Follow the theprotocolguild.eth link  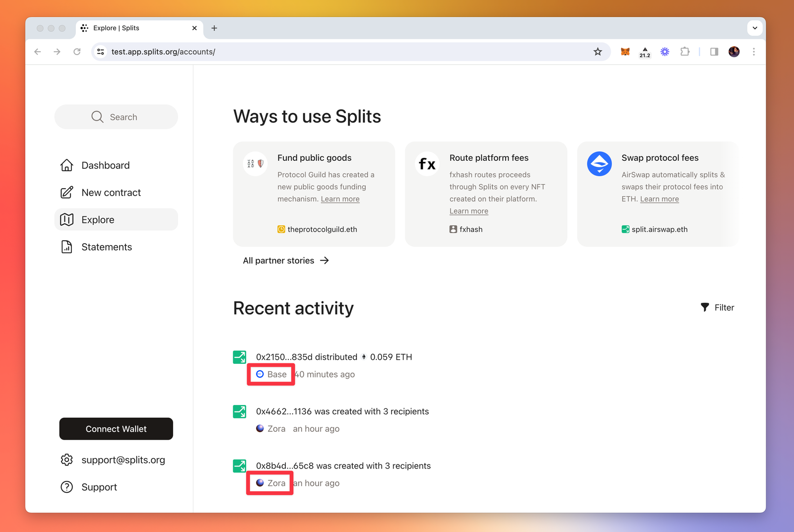(323, 229)
